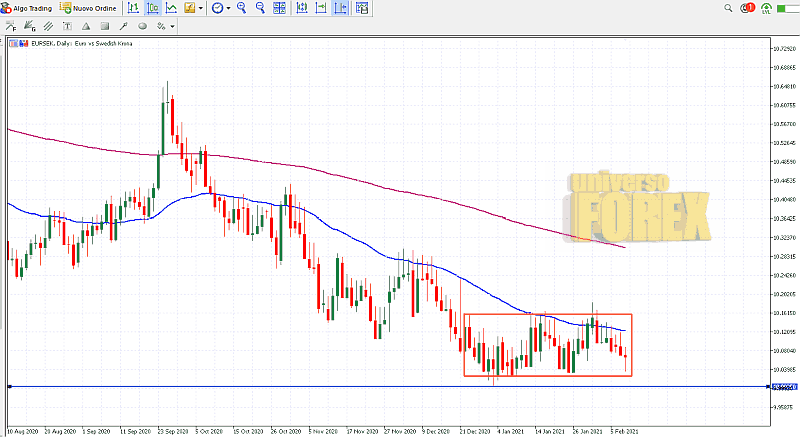The image size is (800, 437).
Task: Switch to bar chart display
Action: click(134, 8)
